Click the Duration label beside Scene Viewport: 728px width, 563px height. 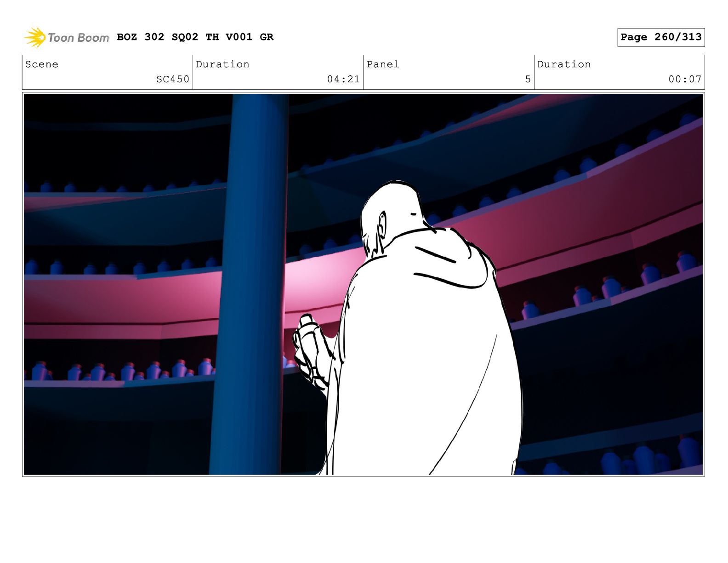(223, 64)
